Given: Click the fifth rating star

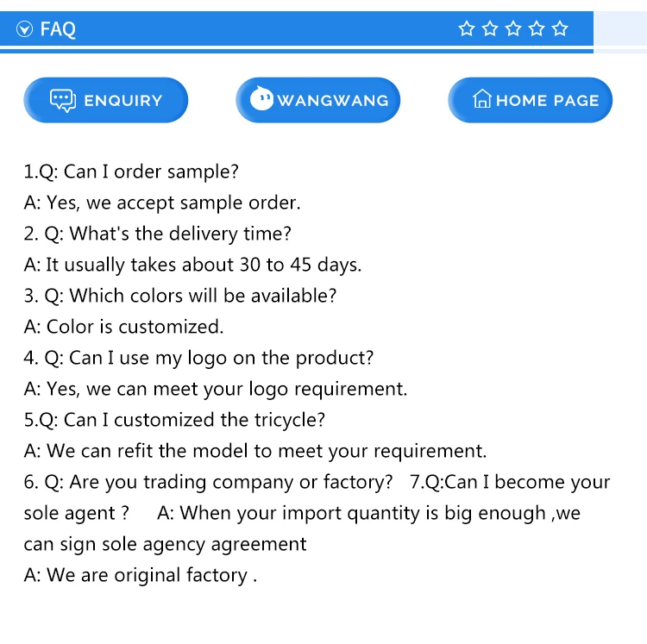Looking at the screenshot, I should coord(560,29).
